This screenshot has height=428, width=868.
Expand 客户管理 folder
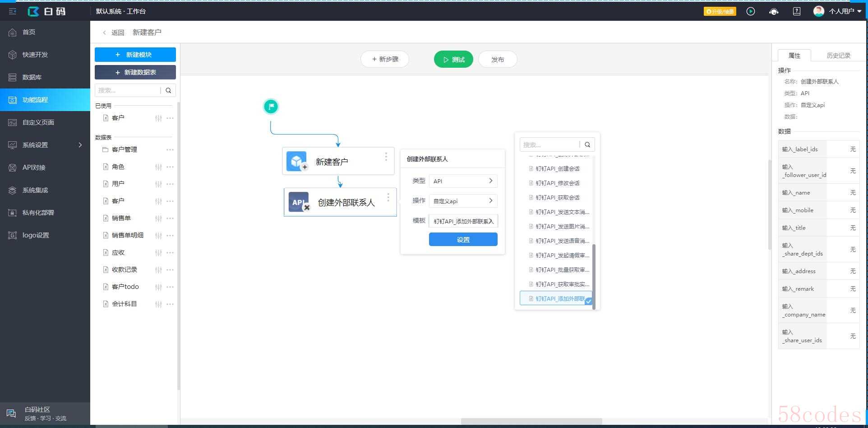pyautogui.click(x=124, y=149)
